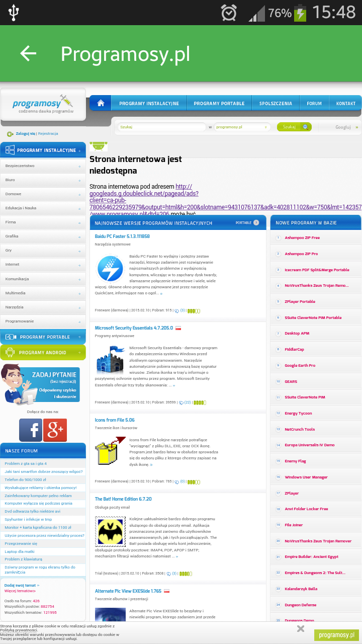Open Forum nav tab
Viewport: 362px width, 644px height.
point(314,103)
